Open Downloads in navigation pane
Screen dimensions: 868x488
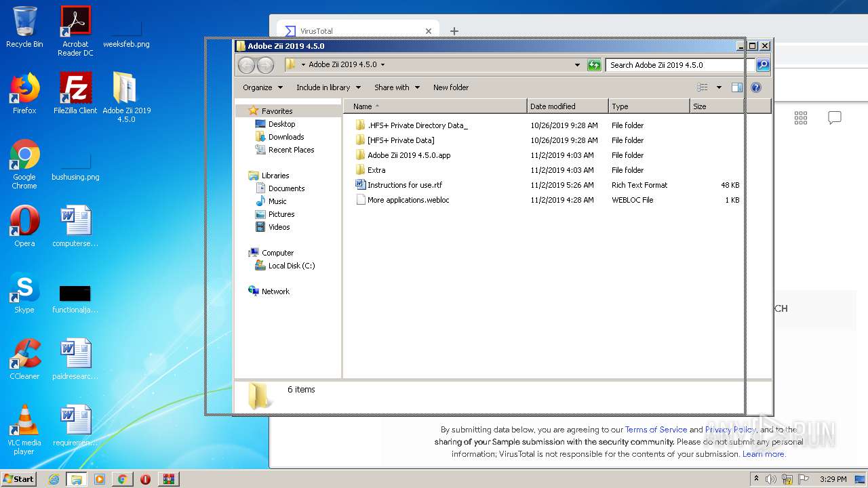coord(279,137)
